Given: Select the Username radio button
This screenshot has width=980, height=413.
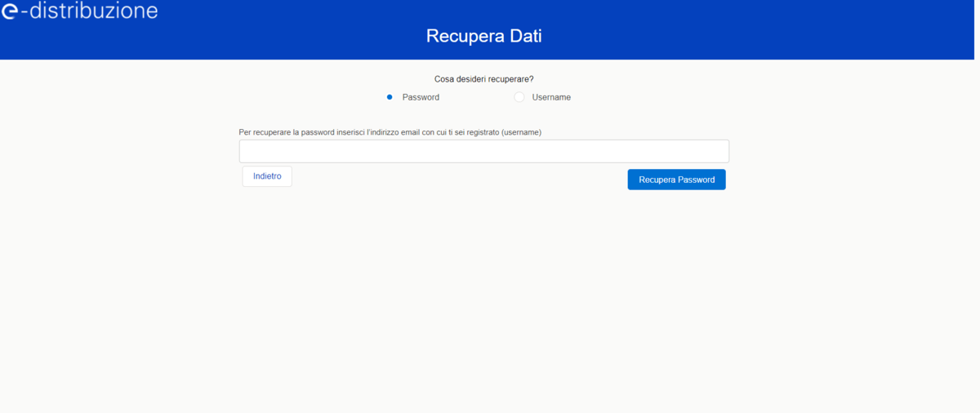Looking at the screenshot, I should (x=519, y=97).
